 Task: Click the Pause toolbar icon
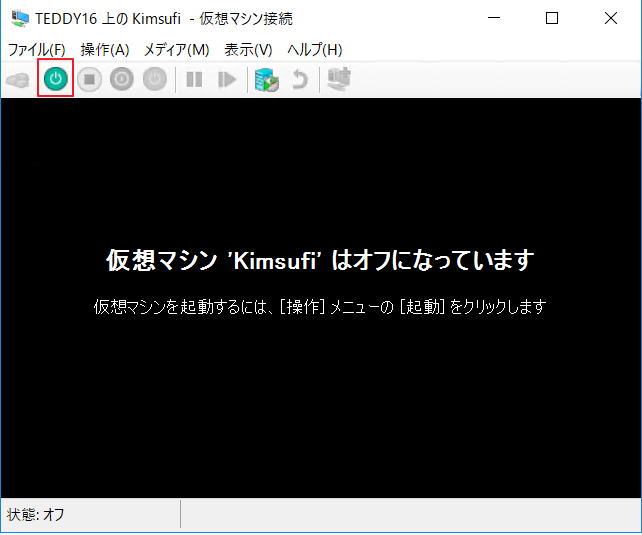(x=194, y=80)
